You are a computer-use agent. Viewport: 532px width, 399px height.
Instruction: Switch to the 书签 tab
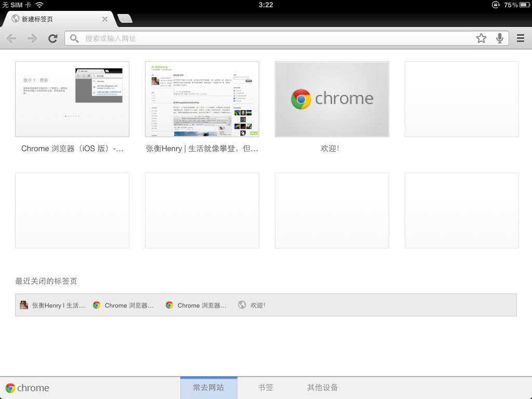tap(265, 388)
